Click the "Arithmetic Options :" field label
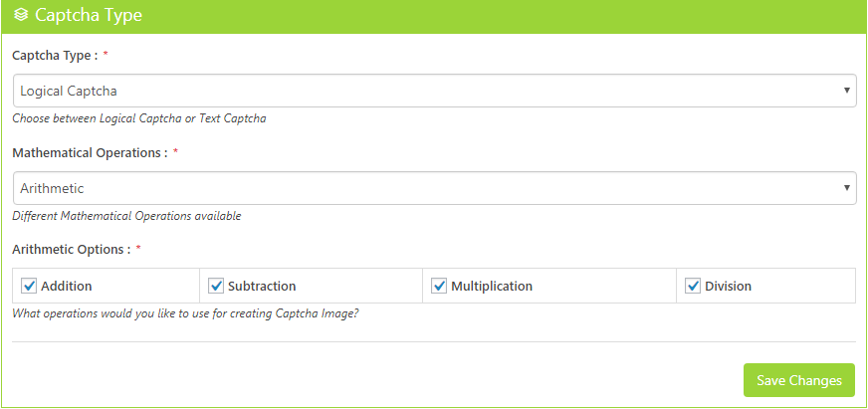868x409 pixels. [x=71, y=249]
